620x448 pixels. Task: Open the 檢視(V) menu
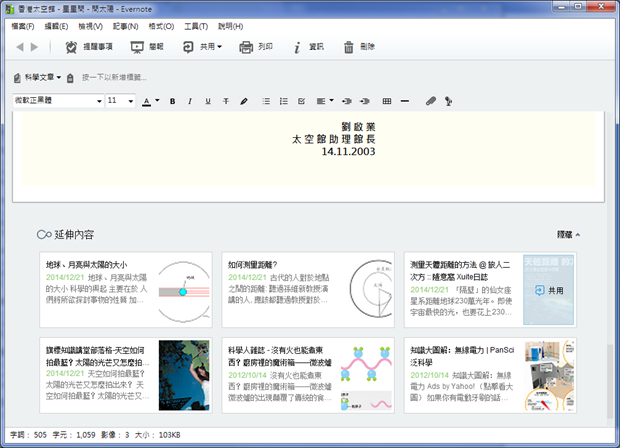90,26
